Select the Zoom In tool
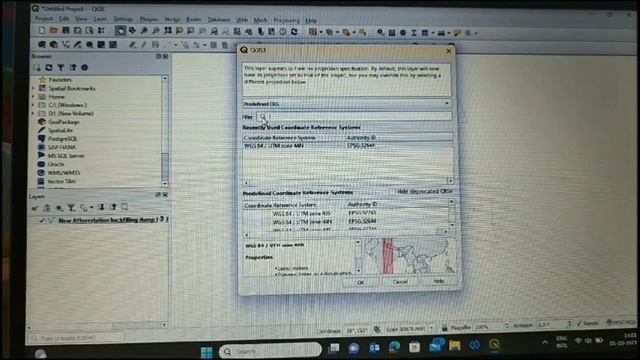Screen dimensions: 640x360 [x=144, y=31]
